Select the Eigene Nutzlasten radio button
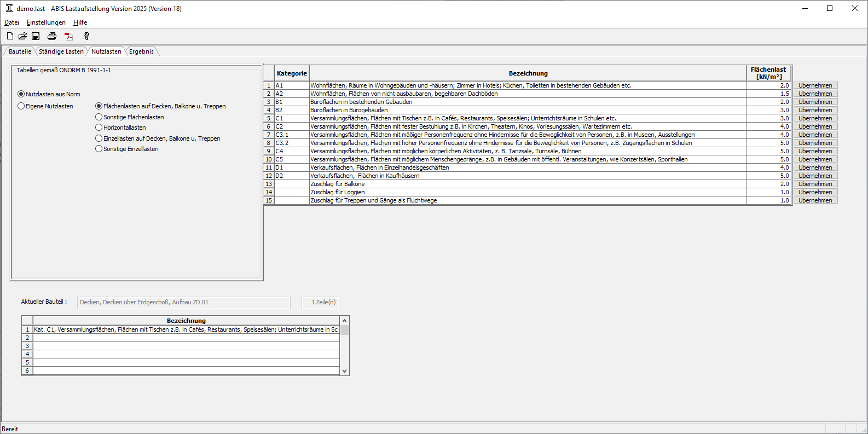 (21, 106)
